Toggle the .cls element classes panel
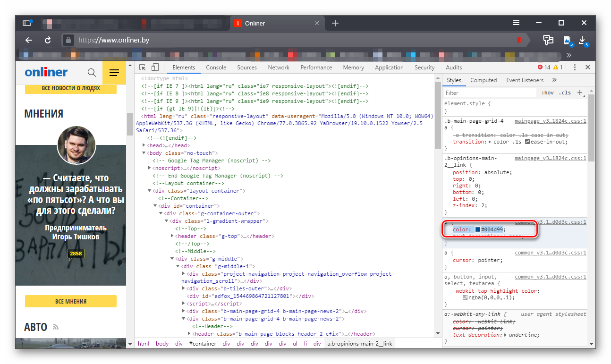 (565, 93)
